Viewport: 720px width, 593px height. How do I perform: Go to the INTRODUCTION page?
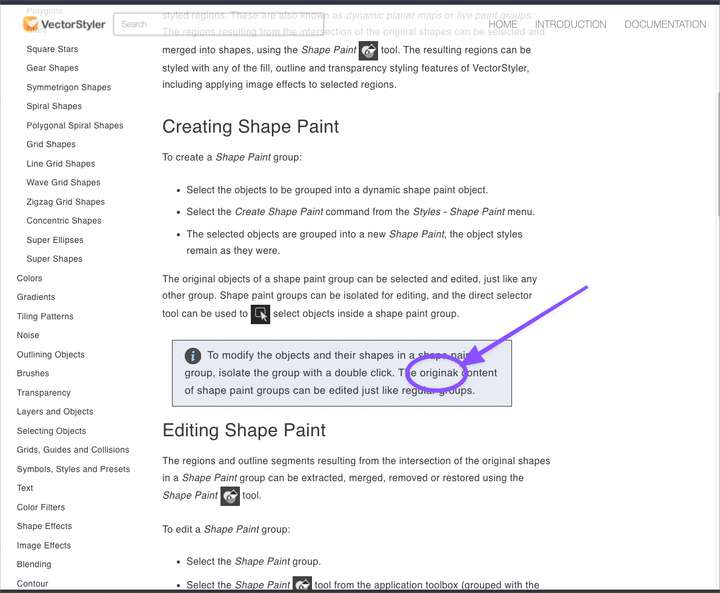pos(570,24)
